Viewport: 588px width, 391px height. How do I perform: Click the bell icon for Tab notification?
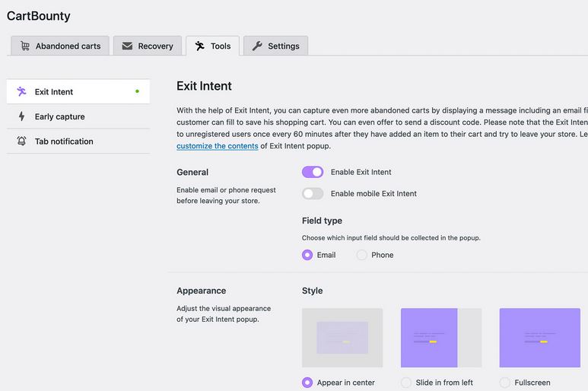tap(21, 141)
